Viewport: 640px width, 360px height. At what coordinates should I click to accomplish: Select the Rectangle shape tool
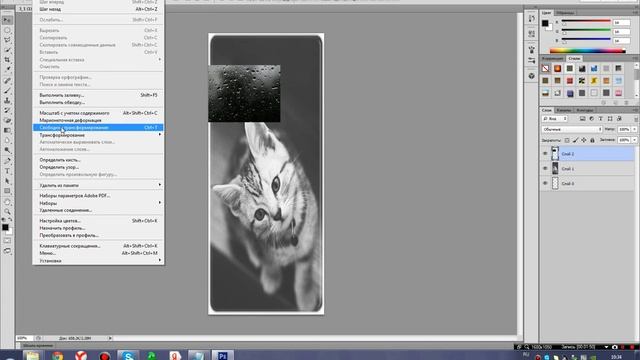coord(7,191)
